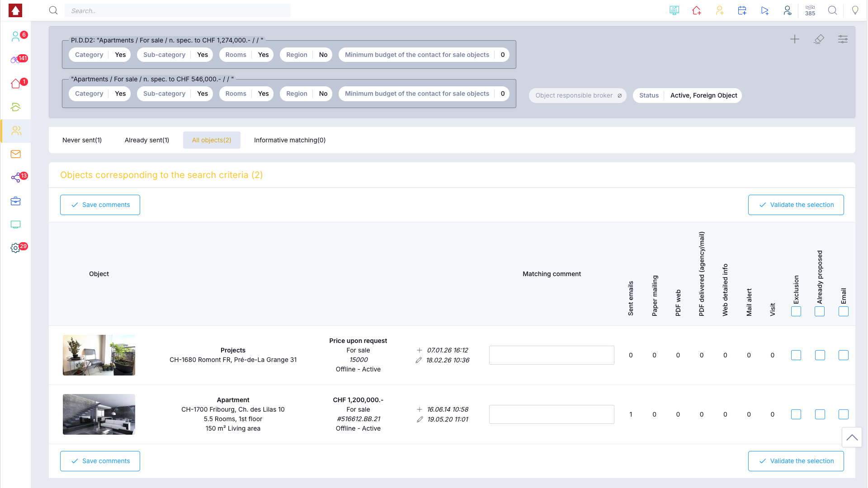Check Email for Romont Projects row

tap(844, 355)
